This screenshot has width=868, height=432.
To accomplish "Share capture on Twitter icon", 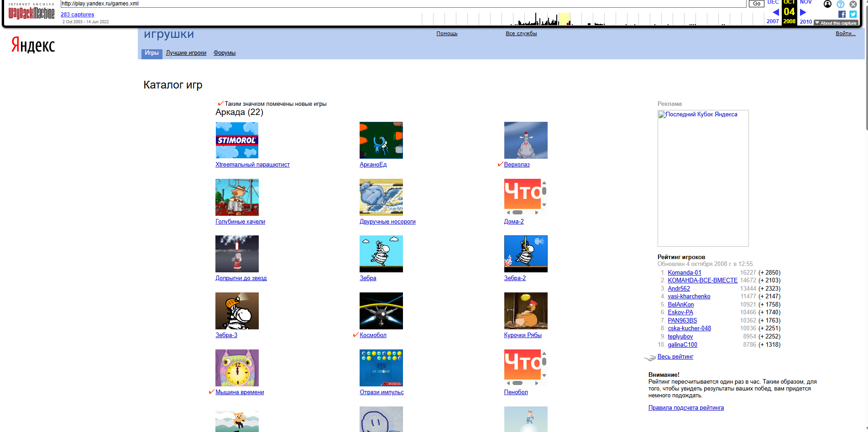I will [x=853, y=14].
